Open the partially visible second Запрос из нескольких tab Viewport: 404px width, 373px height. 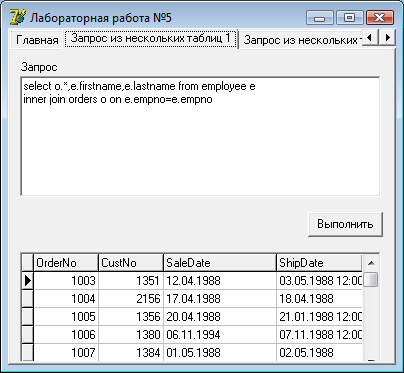tap(301, 40)
